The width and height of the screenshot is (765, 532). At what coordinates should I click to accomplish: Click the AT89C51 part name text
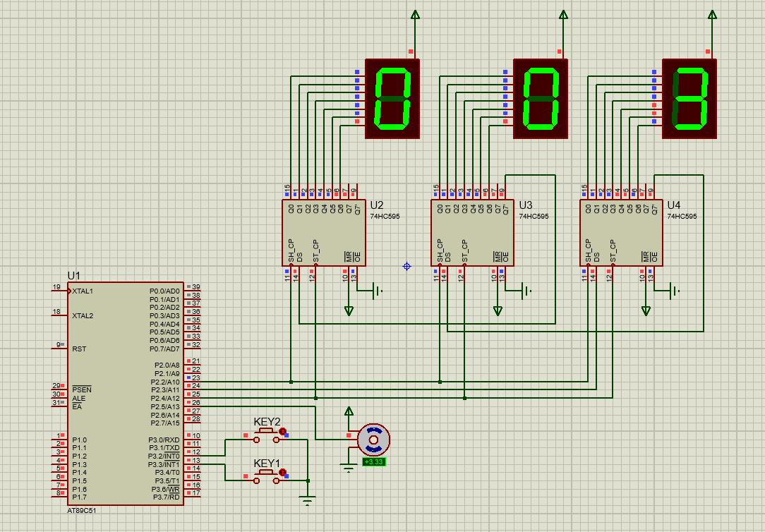click(x=81, y=511)
